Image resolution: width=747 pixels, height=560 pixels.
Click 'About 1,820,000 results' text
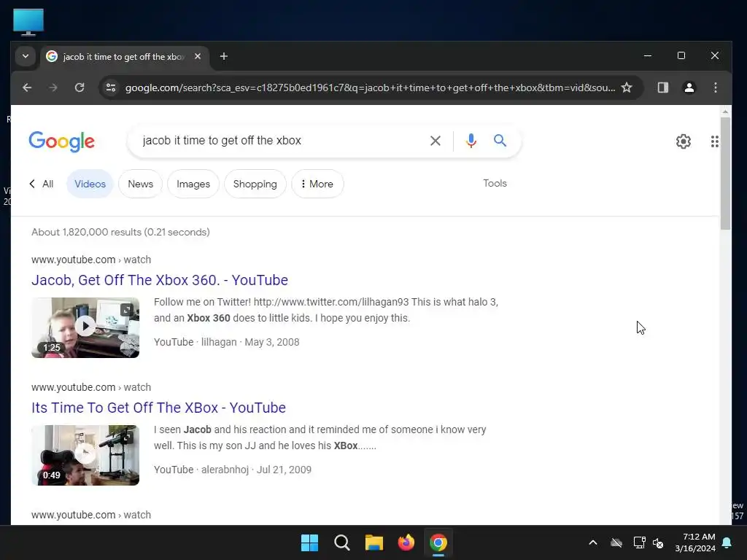point(86,232)
